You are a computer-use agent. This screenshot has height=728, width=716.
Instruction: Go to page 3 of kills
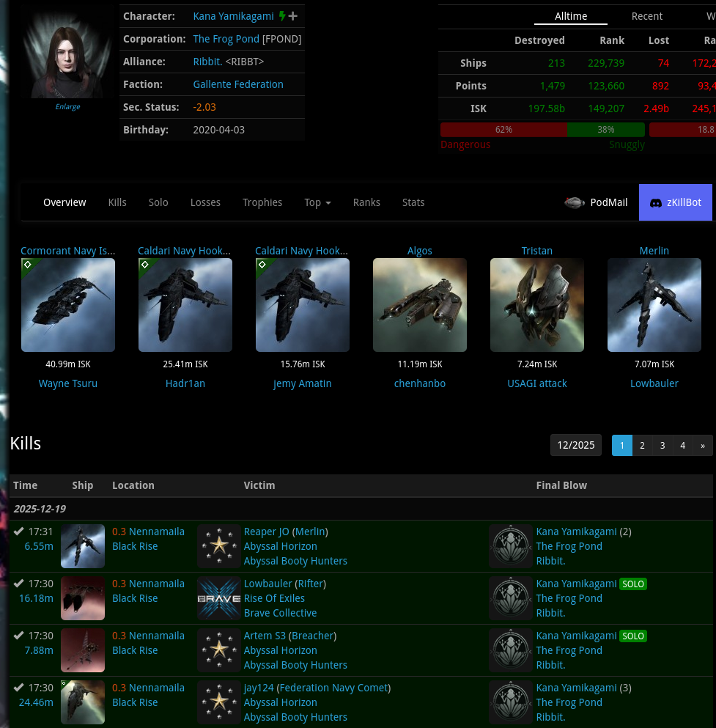pyautogui.click(x=663, y=445)
